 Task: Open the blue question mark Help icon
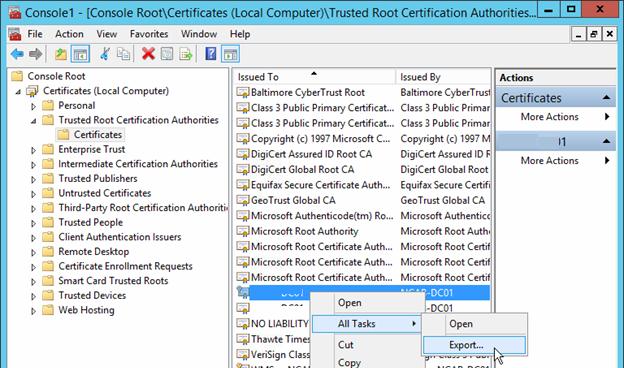pos(211,54)
